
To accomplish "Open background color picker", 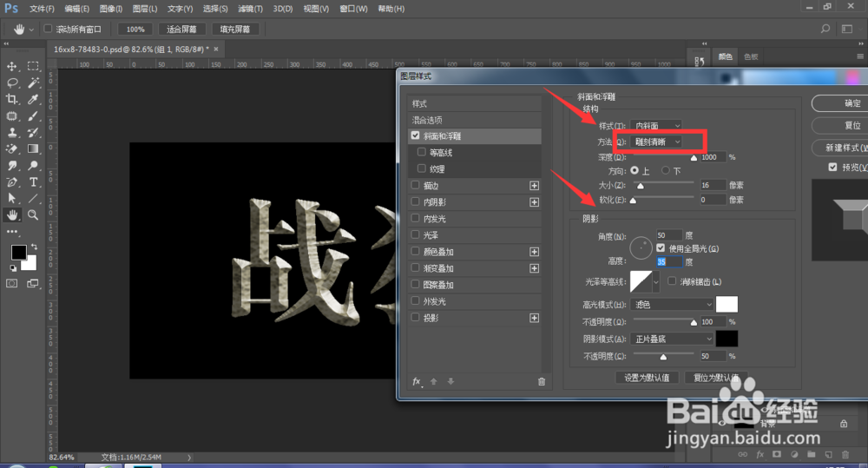I will tap(30, 264).
